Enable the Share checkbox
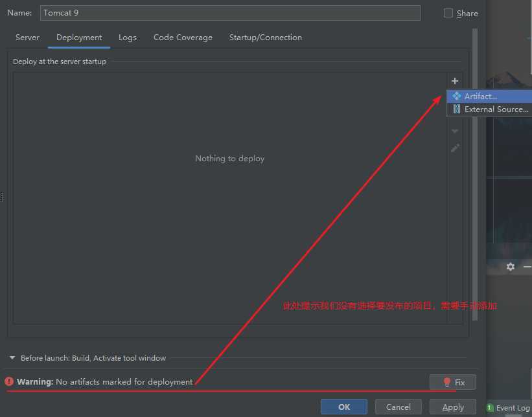The width and height of the screenshot is (532, 417). tap(448, 13)
